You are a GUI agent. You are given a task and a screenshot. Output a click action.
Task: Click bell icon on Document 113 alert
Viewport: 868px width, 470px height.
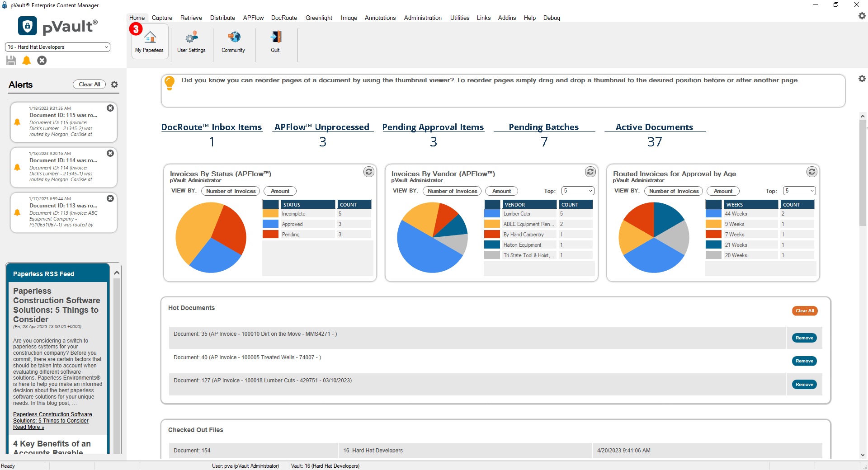[x=17, y=212]
